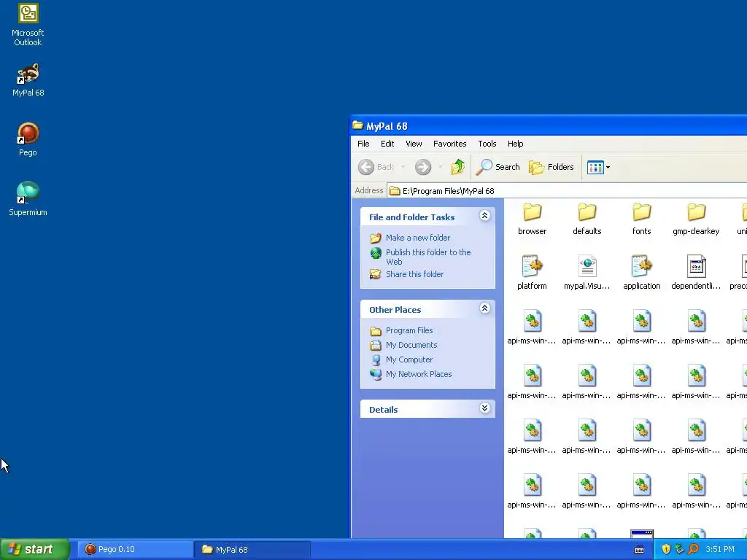
Task: Select the defaults folder
Action: coord(587,219)
